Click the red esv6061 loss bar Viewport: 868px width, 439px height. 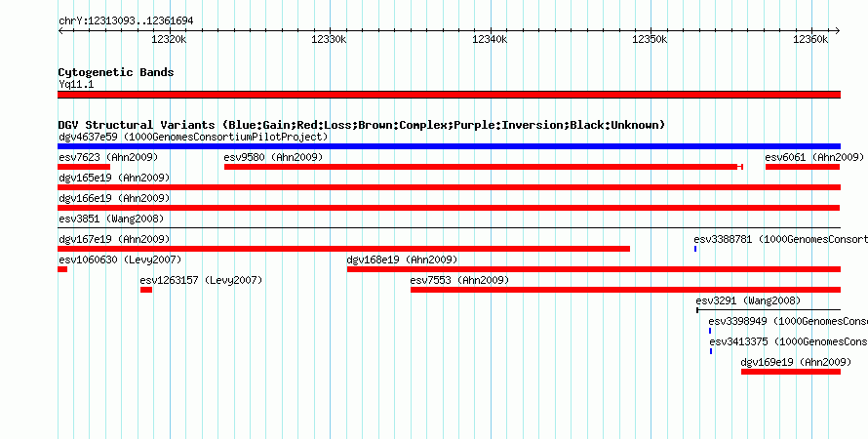point(803,167)
